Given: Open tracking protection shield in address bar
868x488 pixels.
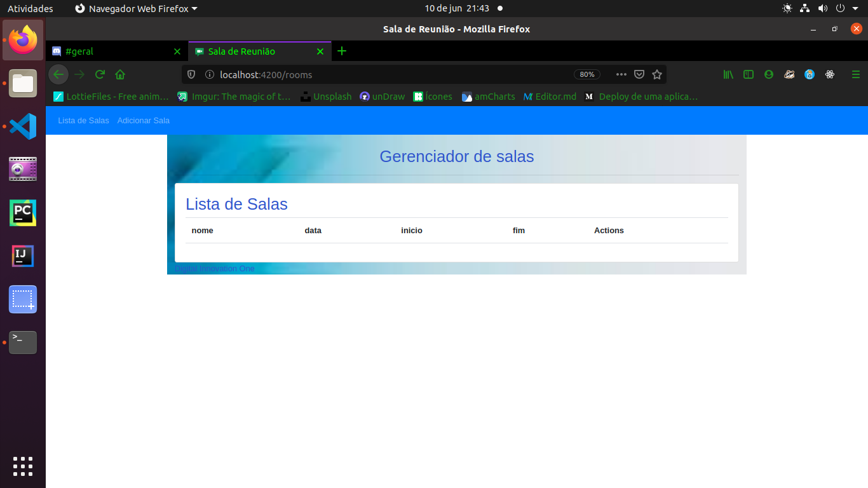Looking at the screenshot, I should 192,74.
